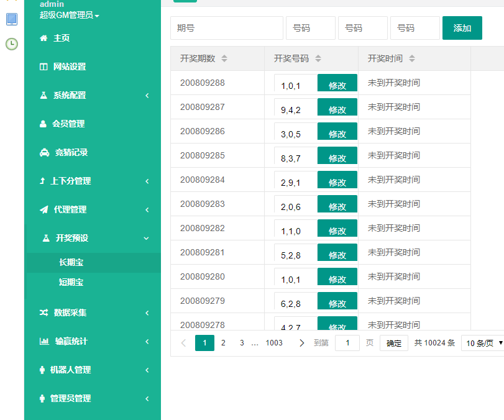Click the 网站设置 settings icon
The width and height of the screenshot is (504, 420).
[42, 66]
